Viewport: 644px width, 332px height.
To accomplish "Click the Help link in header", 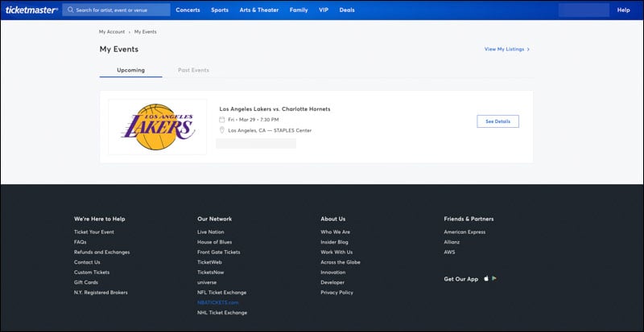I will coord(623,10).
